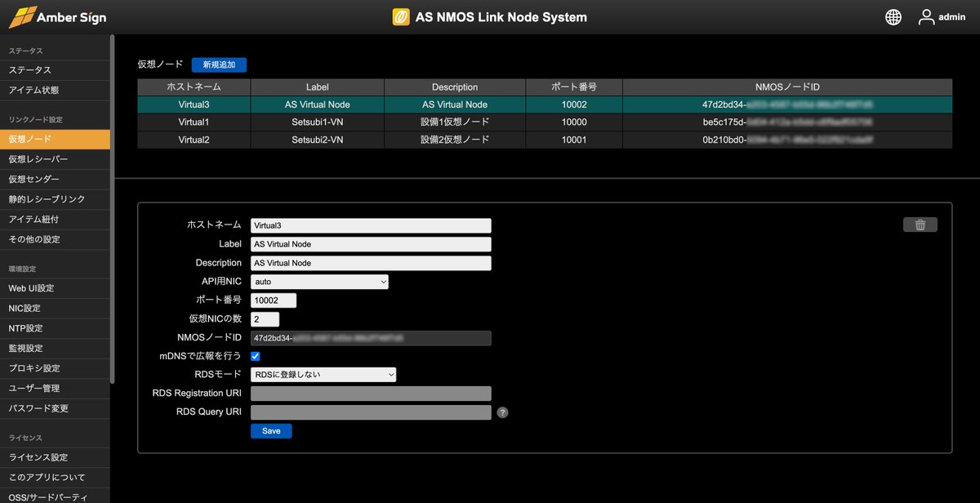Click port number 10000 cell
This screenshot has width=980, height=503.
574,122
